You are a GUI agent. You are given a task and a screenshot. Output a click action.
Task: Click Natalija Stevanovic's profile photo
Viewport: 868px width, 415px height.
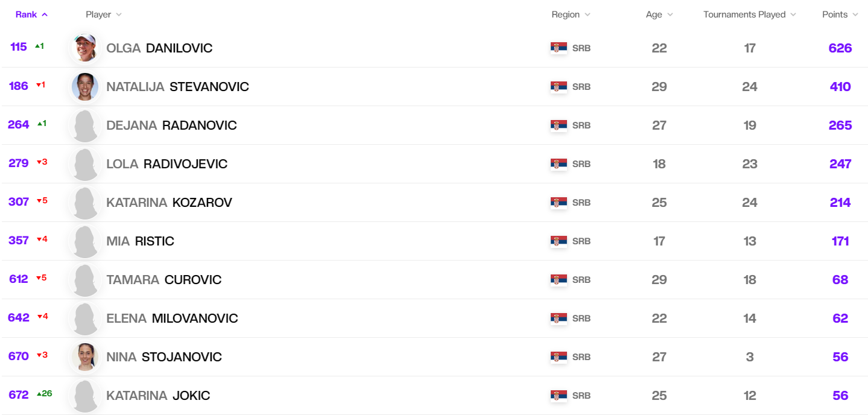point(85,87)
